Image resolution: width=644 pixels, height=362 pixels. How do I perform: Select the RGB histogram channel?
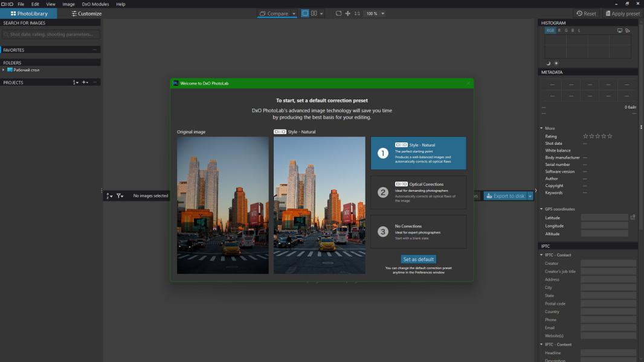click(x=550, y=30)
